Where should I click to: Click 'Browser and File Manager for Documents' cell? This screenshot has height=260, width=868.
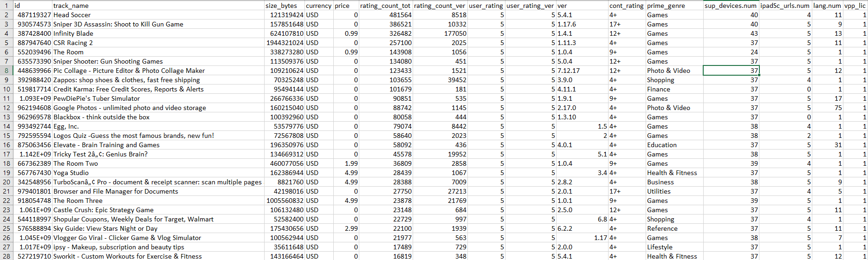(158, 191)
